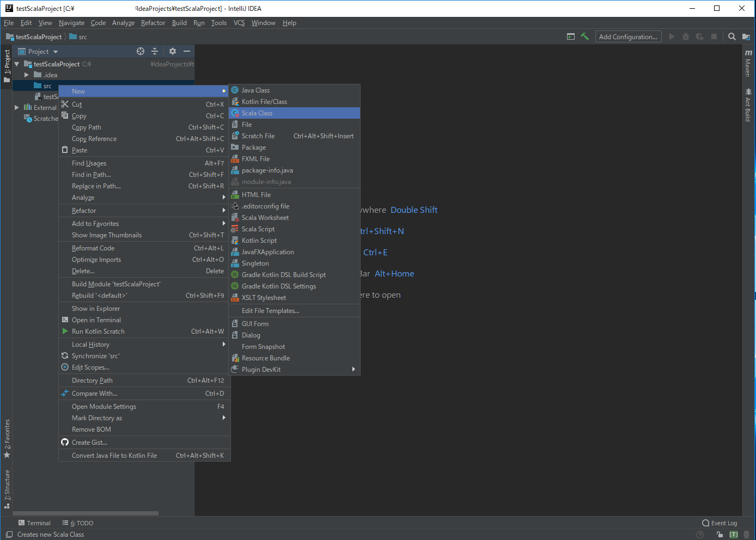Click Mark Directory as in the context menu

tap(144, 418)
